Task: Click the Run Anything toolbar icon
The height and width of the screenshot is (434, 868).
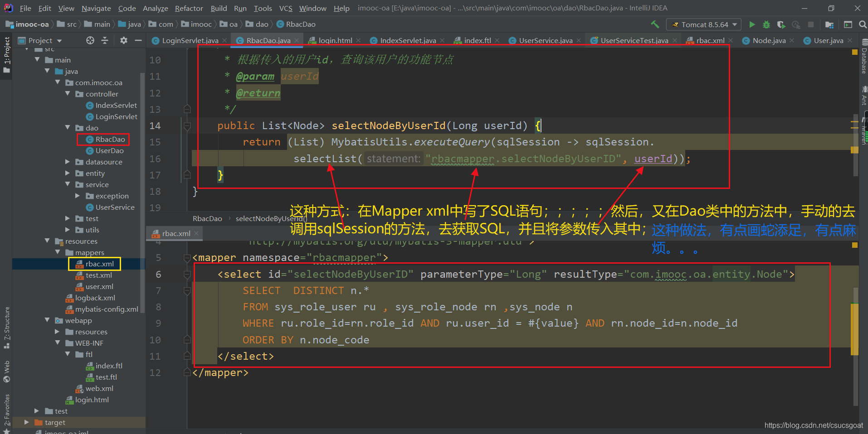Action: [x=848, y=24]
